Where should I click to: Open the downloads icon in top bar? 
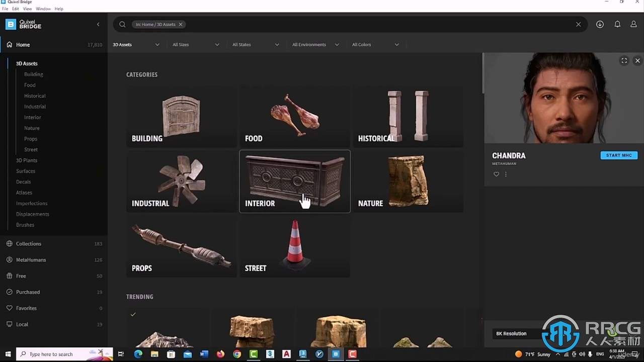(x=600, y=24)
